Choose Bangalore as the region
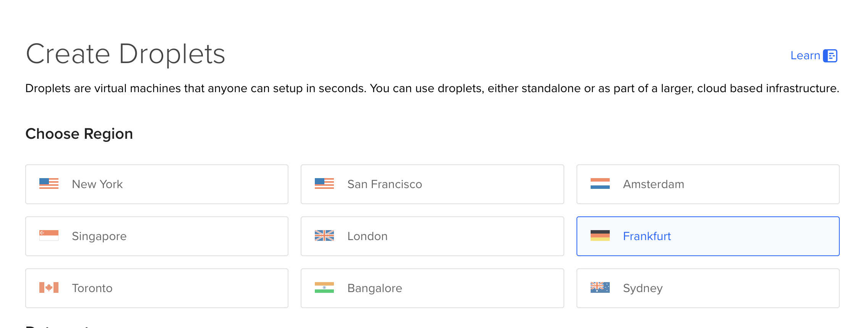868x328 pixels. pos(432,288)
